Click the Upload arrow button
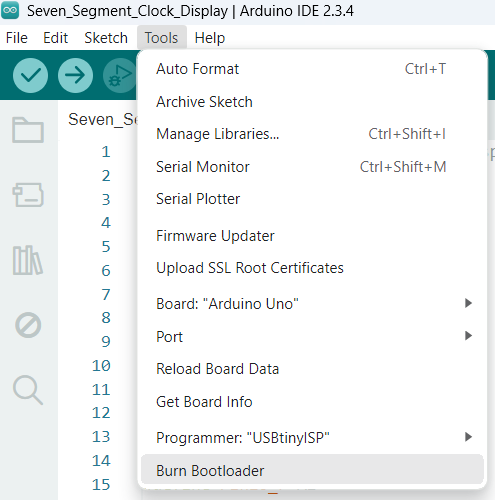The image size is (495, 500). [x=75, y=75]
